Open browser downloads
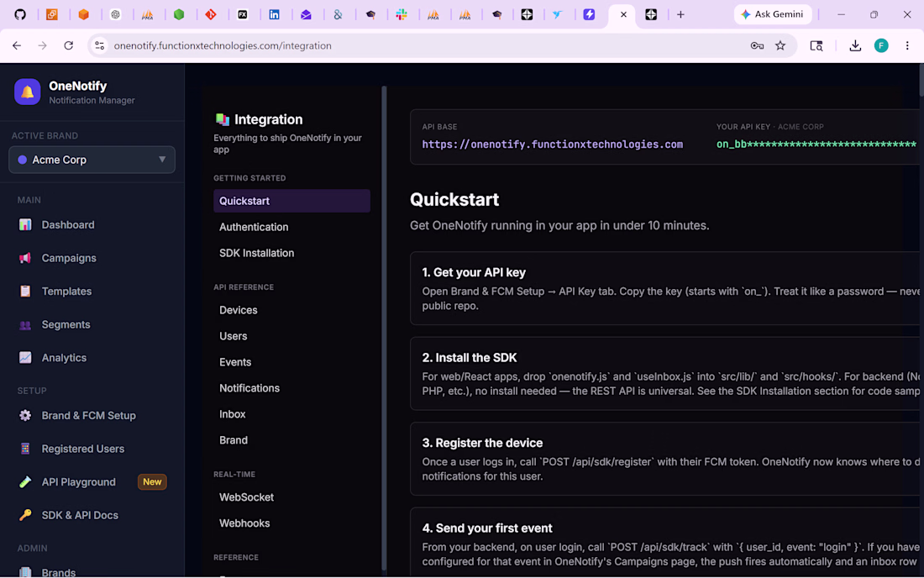Screen dimensions: 924x578 point(855,45)
